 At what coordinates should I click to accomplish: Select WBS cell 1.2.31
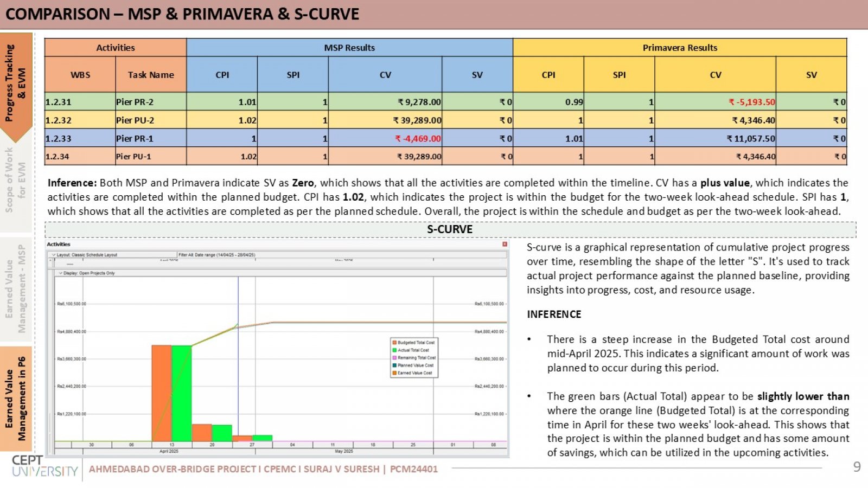tap(80, 102)
